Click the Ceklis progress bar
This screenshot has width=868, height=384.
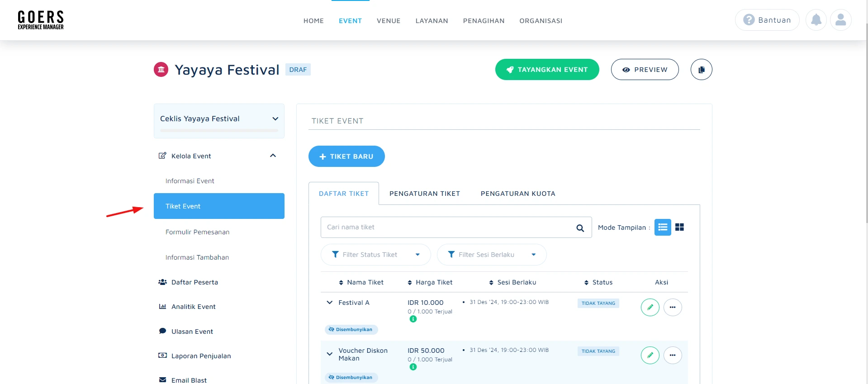[219, 131]
